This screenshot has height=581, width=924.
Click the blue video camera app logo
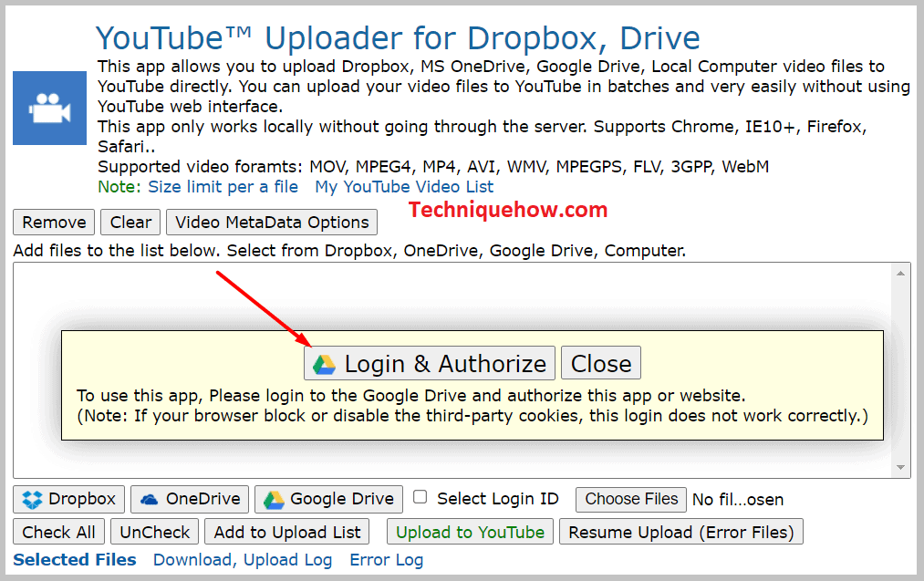pos(49,108)
